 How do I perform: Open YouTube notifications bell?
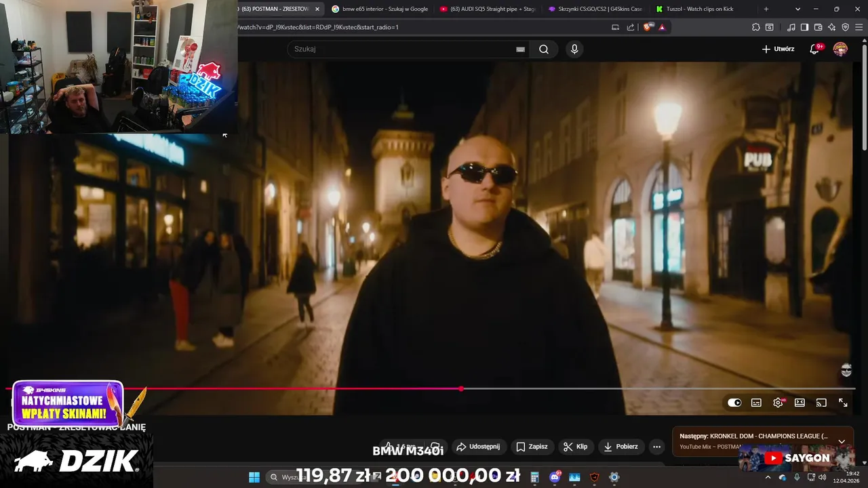815,49
